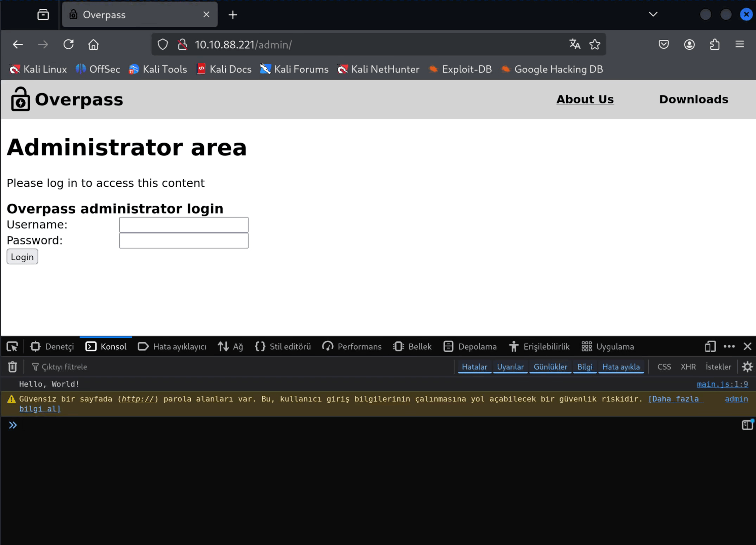Enable the XHR filter toggle

coord(688,367)
